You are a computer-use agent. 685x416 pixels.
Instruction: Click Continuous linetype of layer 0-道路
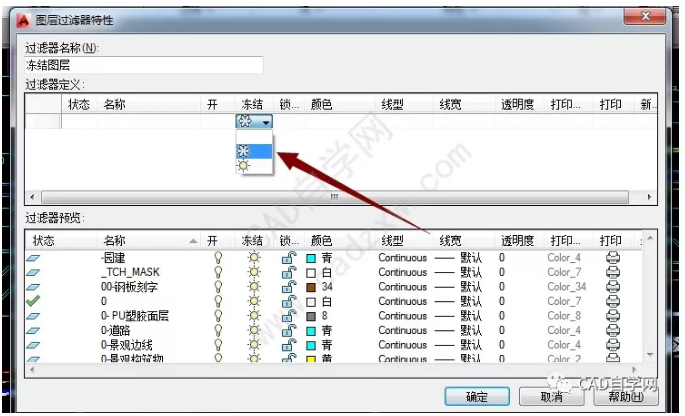pyautogui.click(x=402, y=330)
